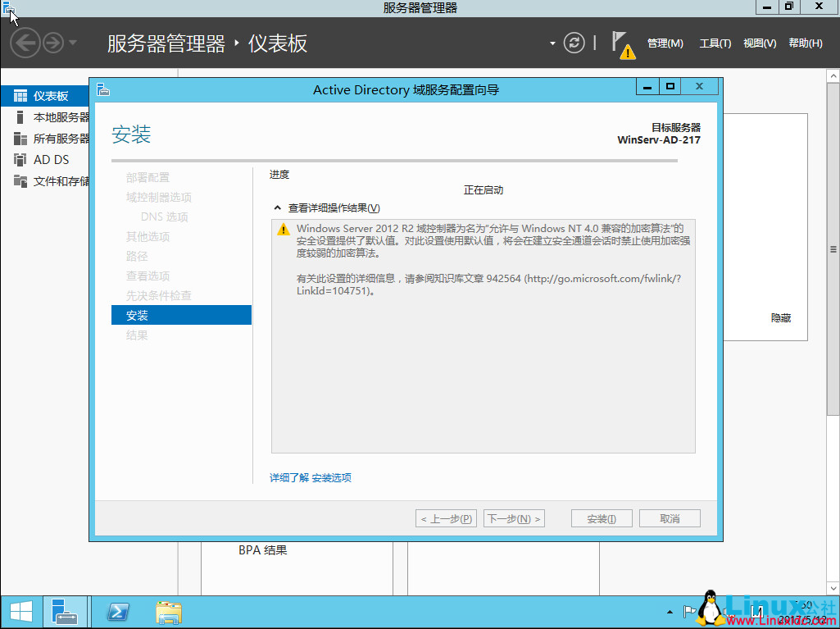Screen dimensions: 840x629
Task: Click the 安装(I) install button
Action: pyautogui.click(x=601, y=517)
